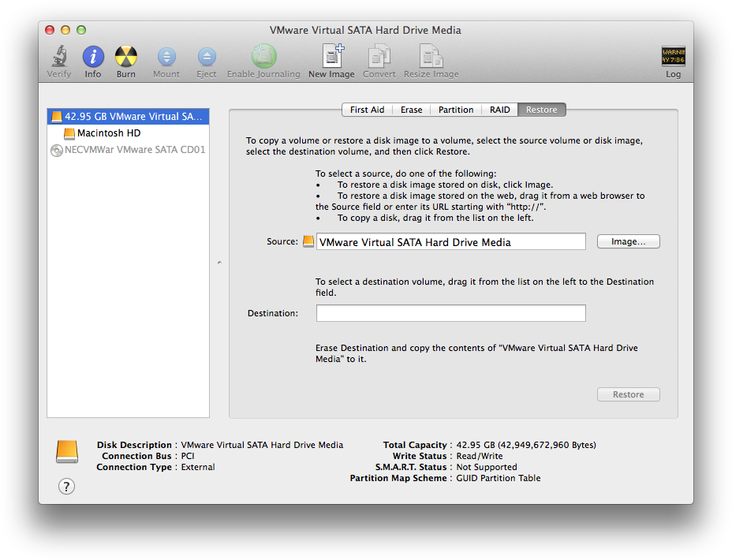Click the Eject toolbar icon
The height and width of the screenshot is (560, 732).
[207, 57]
